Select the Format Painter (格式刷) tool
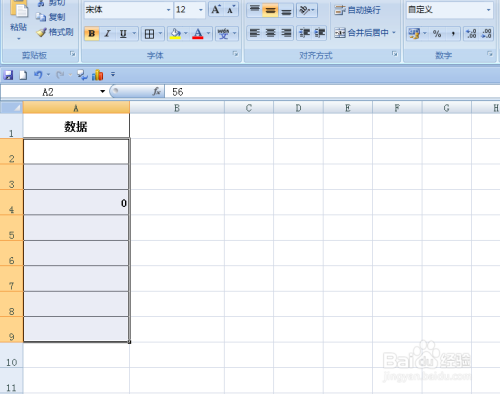Screen dimensions: 500x394 [55, 32]
